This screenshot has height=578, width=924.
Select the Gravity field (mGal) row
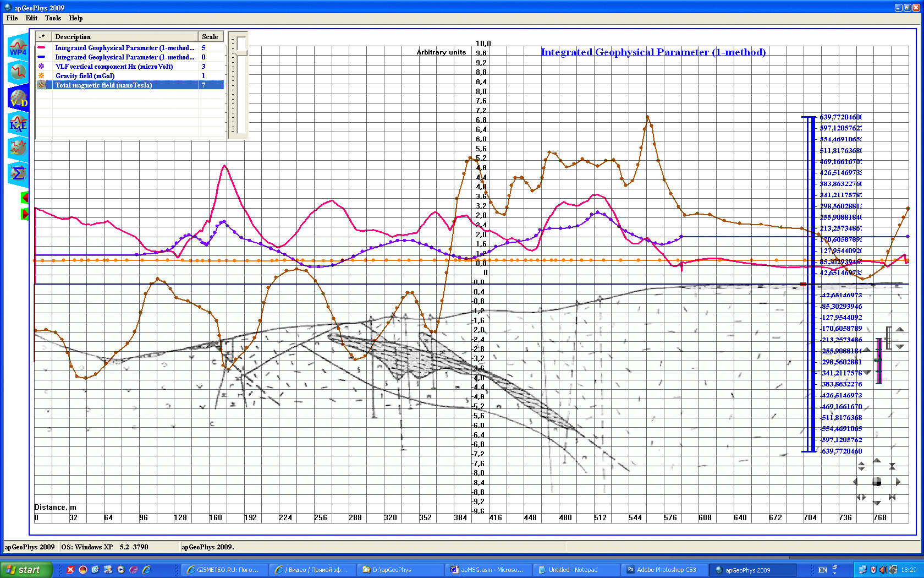coord(85,76)
